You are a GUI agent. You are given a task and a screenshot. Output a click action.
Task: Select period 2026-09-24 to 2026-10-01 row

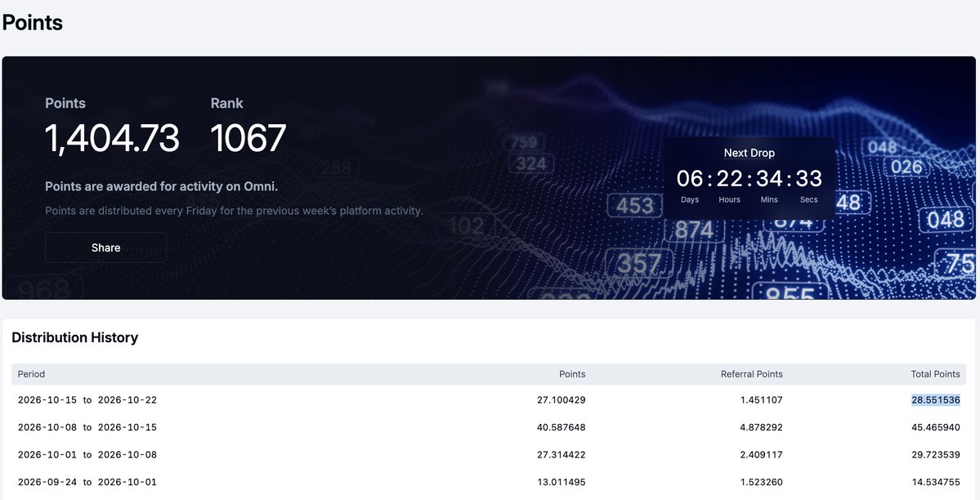click(489, 483)
